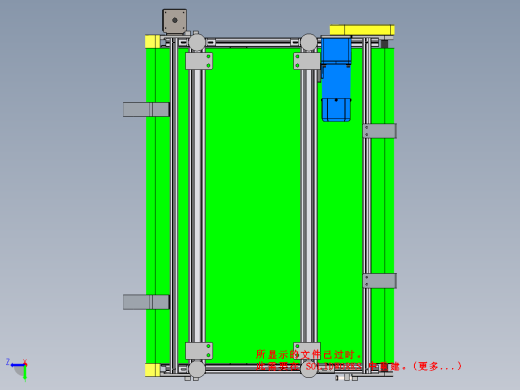Select the round pulley at top of left rail
The image size is (520, 390).
tap(197, 43)
